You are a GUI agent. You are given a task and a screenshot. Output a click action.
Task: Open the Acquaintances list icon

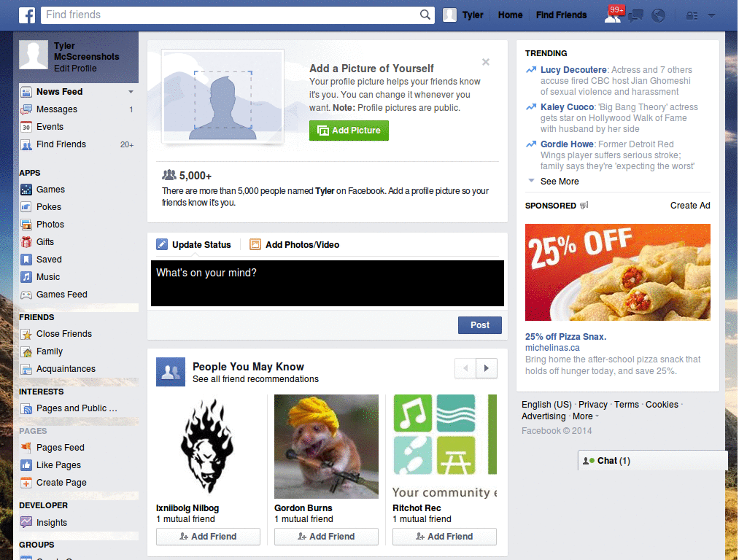(26, 369)
